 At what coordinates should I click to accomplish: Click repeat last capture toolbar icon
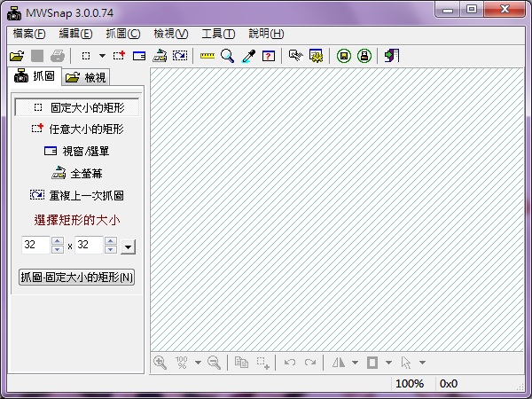(180, 56)
